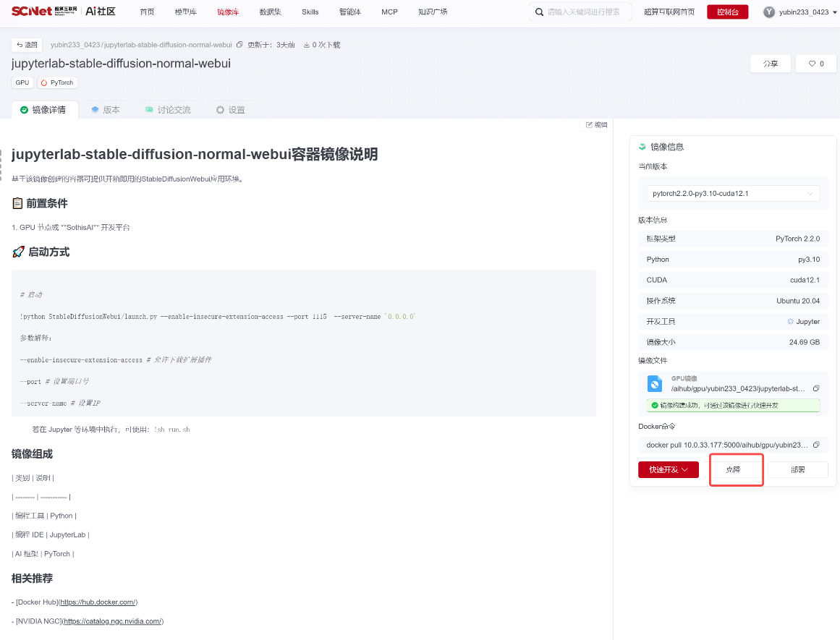Click the heart like button
This screenshot has width=840, height=640.
click(816, 64)
